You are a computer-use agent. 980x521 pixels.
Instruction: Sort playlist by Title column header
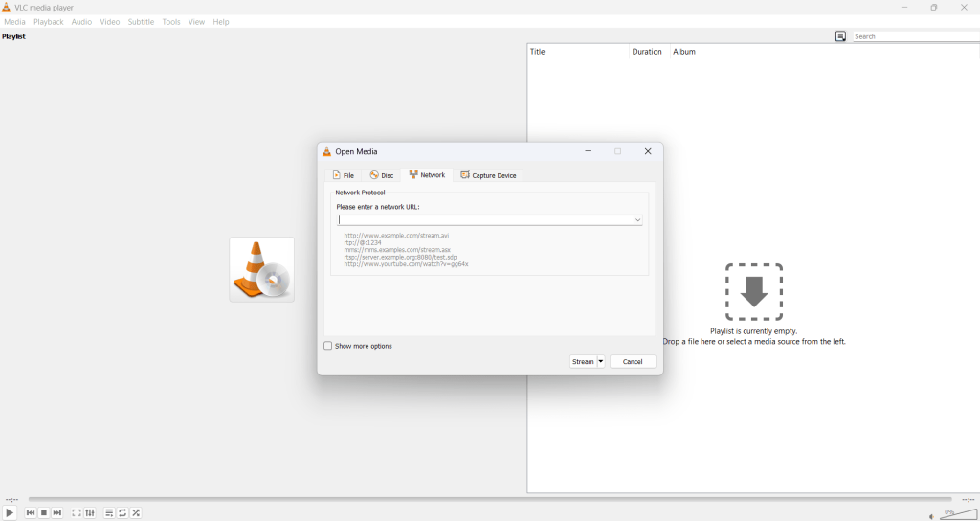click(x=578, y=52)
